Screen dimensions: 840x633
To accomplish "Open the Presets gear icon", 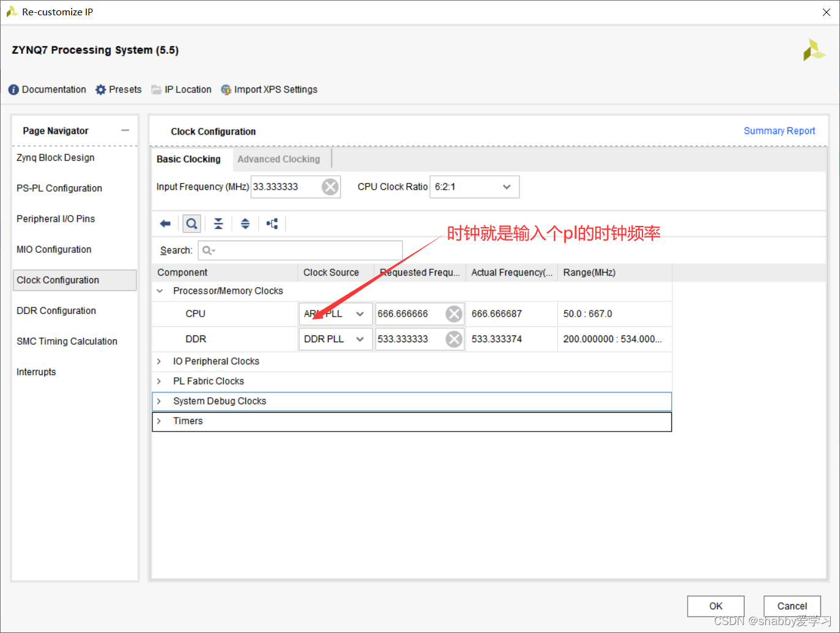I will [x=101, y=90].
